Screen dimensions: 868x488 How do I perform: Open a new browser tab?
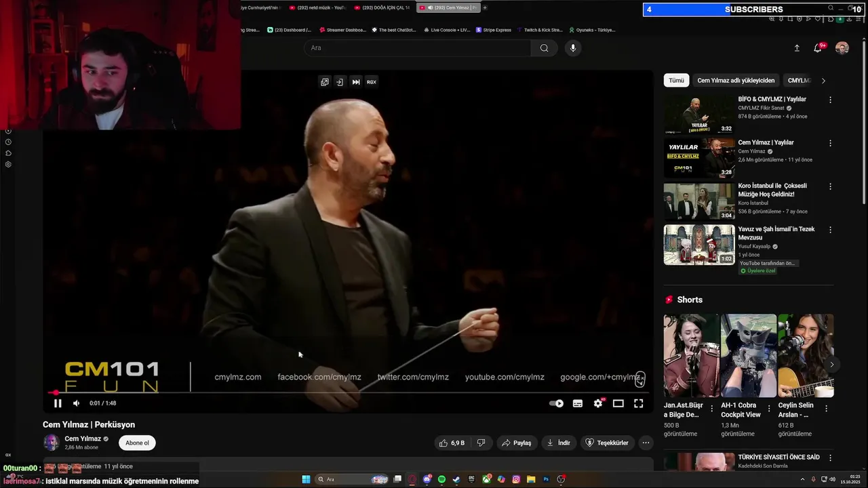[485, 7]
